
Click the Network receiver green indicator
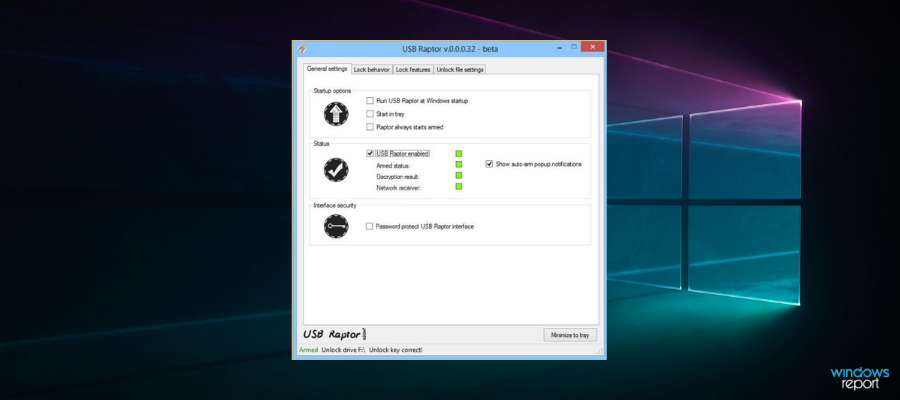click(459, 187)
